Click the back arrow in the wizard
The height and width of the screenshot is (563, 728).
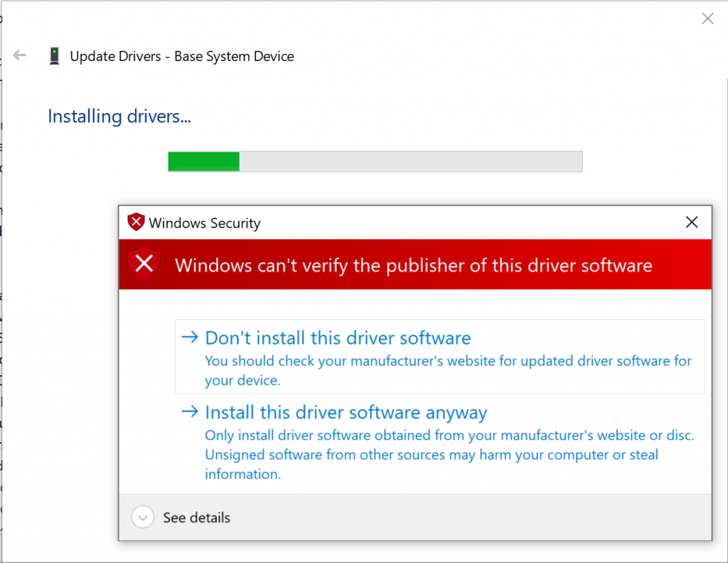[x=19, y=55]
